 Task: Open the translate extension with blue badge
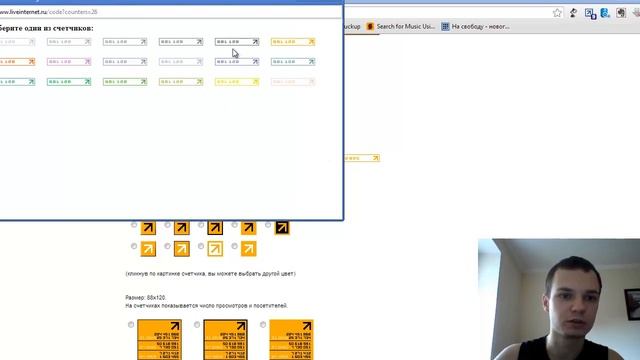(590, 13)
